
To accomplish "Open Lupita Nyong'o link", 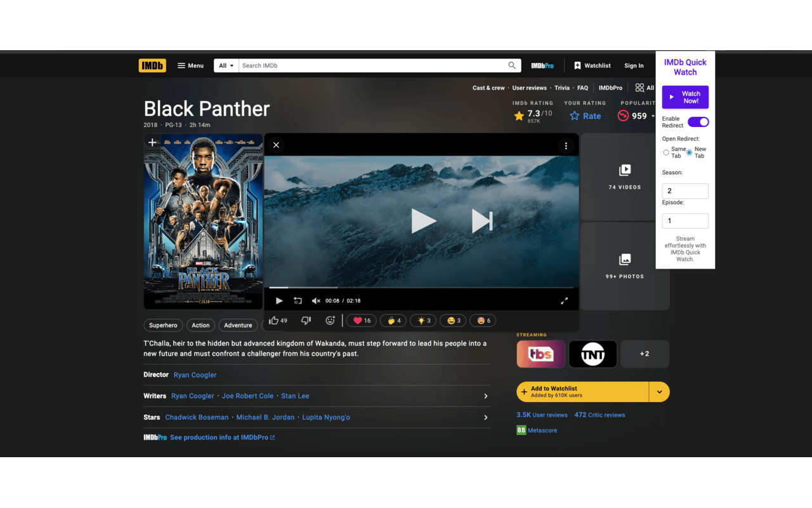I will (326, 417).
